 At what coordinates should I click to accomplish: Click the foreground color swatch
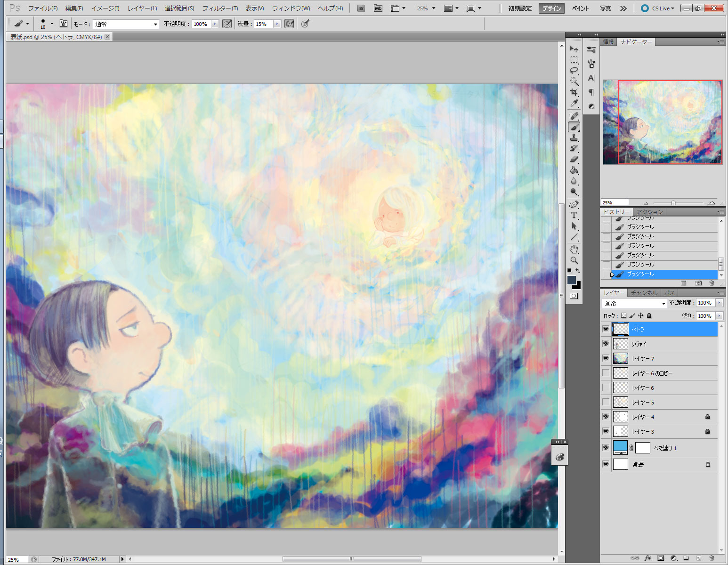coord(572,280)
